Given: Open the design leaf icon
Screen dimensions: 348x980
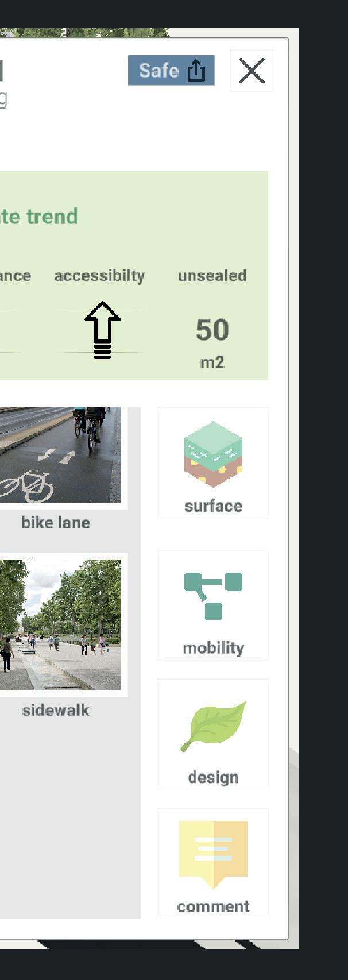Looking at the screenshot, I should (x=213, y=726).
